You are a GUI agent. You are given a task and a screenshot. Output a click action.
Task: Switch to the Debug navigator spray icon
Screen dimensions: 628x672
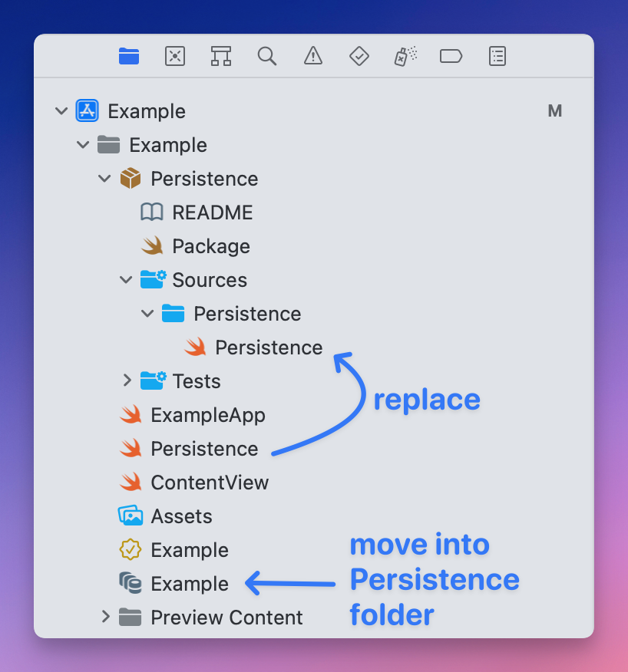tap(405, 56)
